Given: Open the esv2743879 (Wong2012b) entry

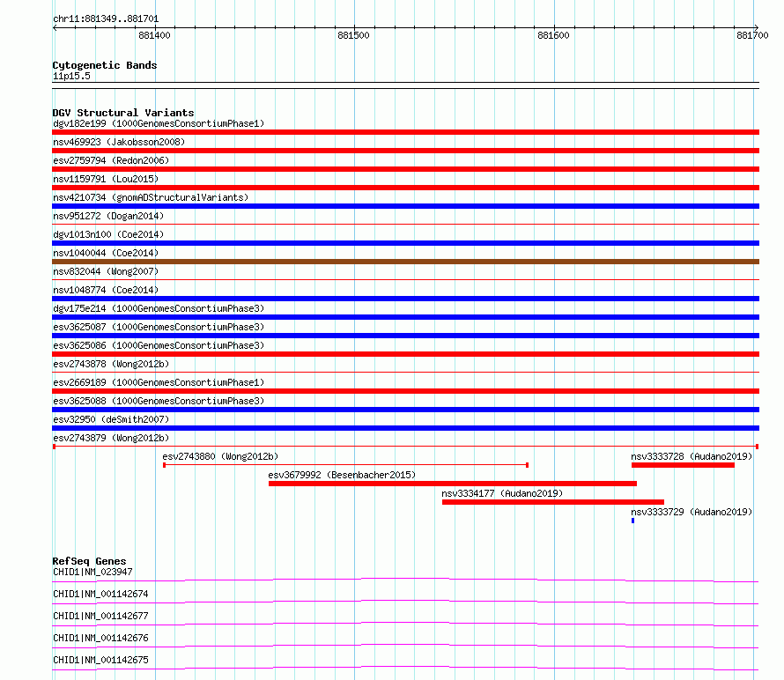Looking at the screenshot, I should point(111,438).
